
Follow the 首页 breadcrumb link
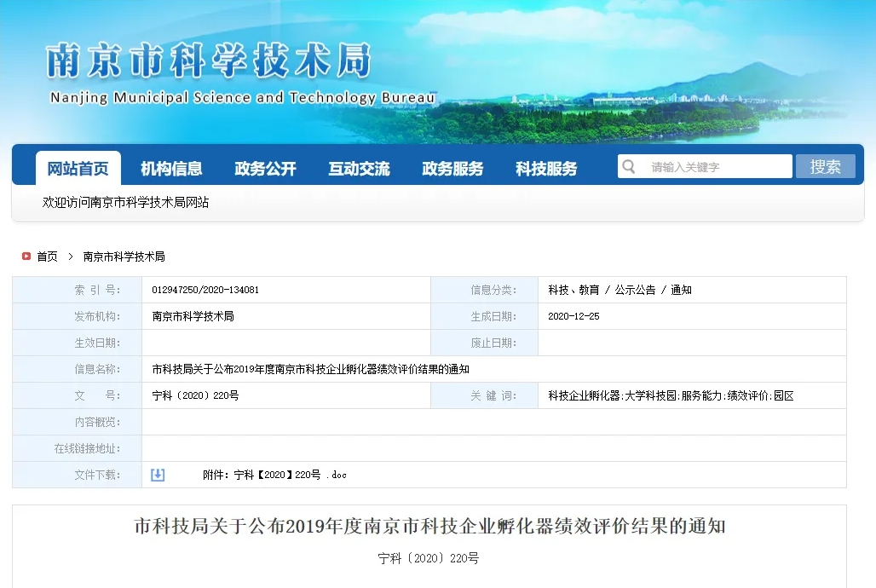(x=47, y=257)
